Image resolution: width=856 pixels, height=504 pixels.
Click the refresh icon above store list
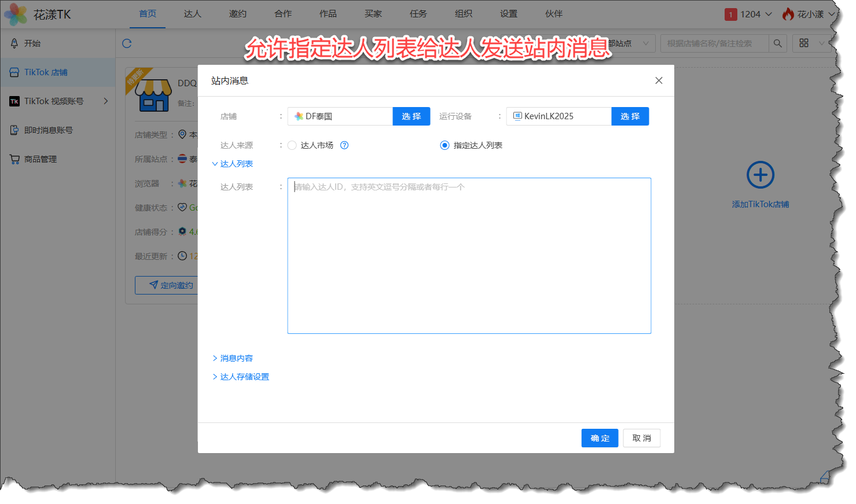[x=127, y=43]
